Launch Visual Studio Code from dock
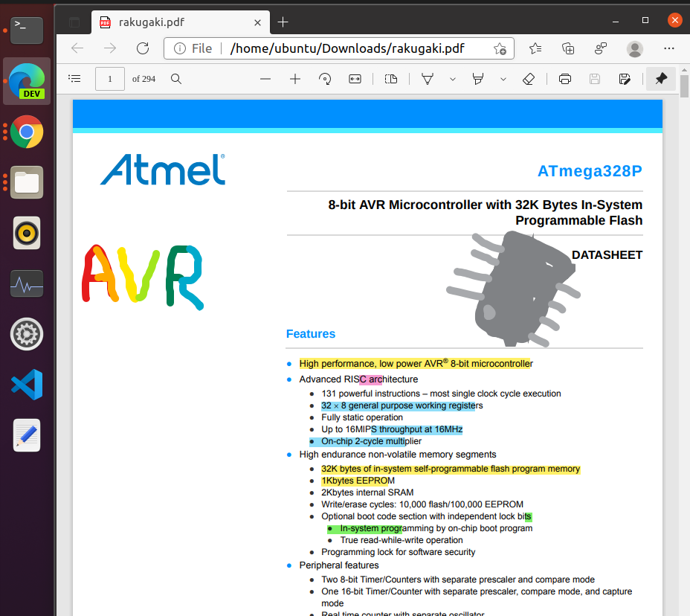Image resolution: width=690 pixels, height=616 pixels. pyautogui.click(x=27, y=385)
